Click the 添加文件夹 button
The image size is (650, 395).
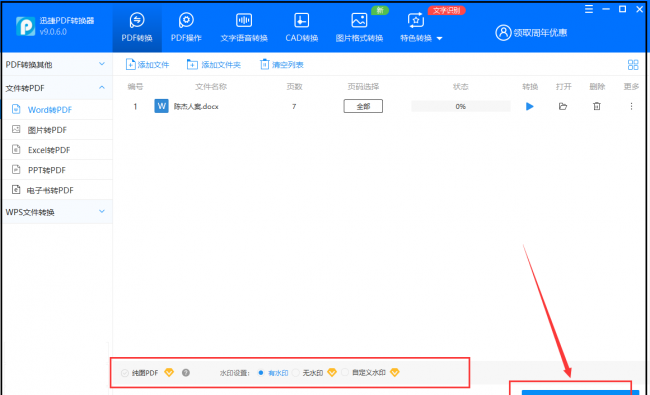[x=213, y=65]
